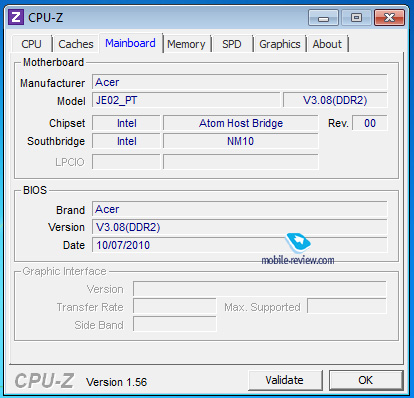Open the About tab
Image resolution: width=414 pixels, height=398 pixels.
tap(327, 44)
